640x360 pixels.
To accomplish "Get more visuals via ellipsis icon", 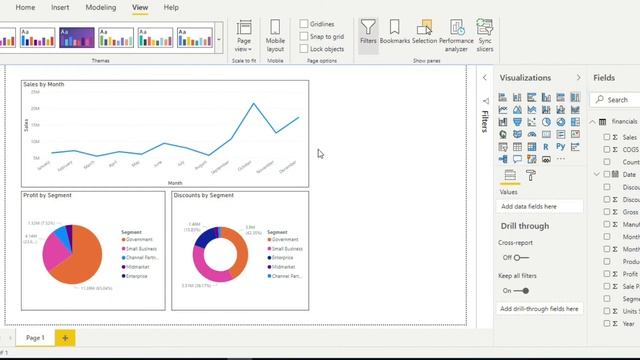I will (561, 159).
